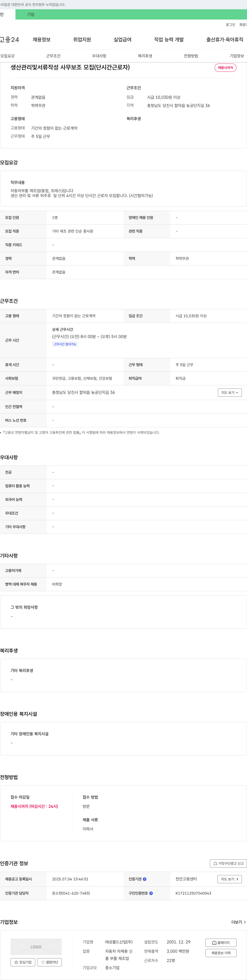Report via 거짓구인광고 신고 button
Screen dimensions: 247x980
(228, 864)
